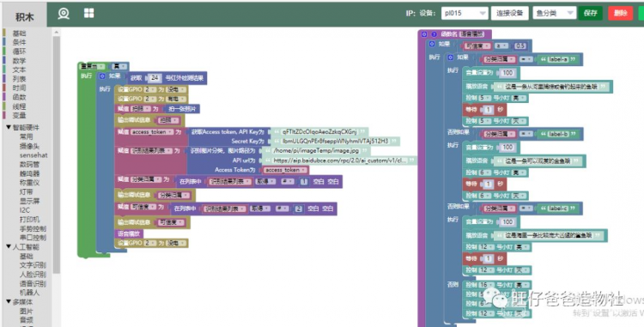
Task: Select the 函数 block category
Action: (x=19, y=97)
